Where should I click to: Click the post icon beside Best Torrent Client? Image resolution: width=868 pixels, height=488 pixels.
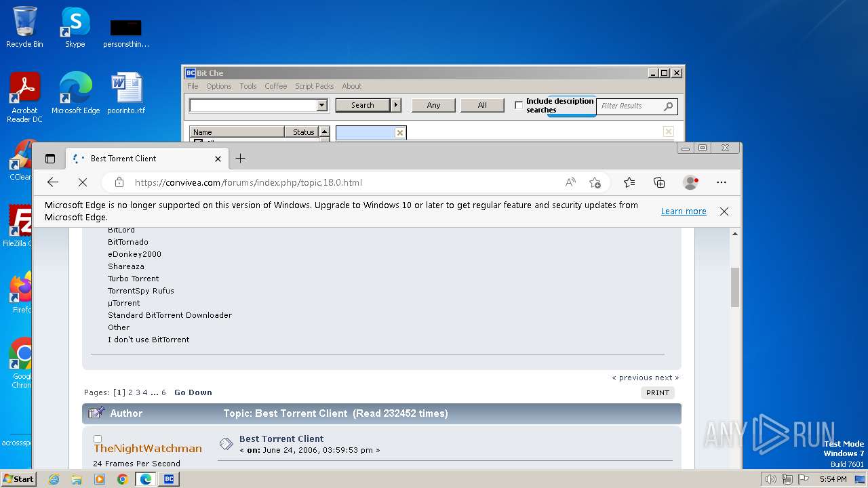pyautogui.click(x=226, y=444)
